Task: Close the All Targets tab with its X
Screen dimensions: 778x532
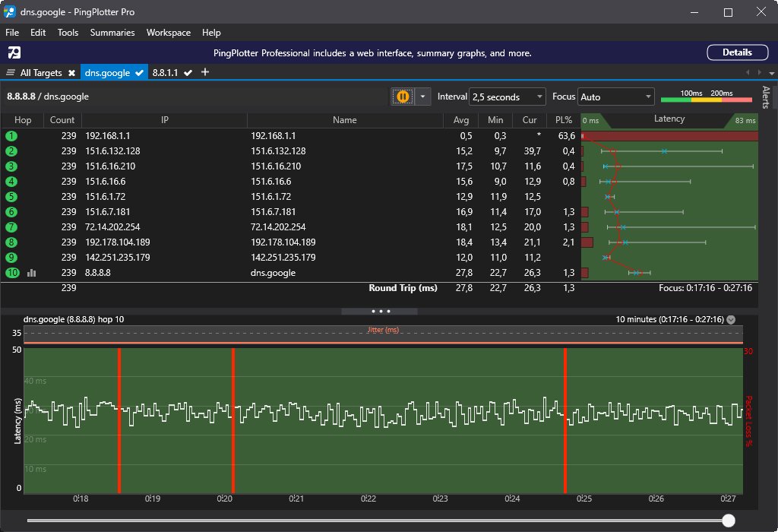Action: (x=72, y=73)
